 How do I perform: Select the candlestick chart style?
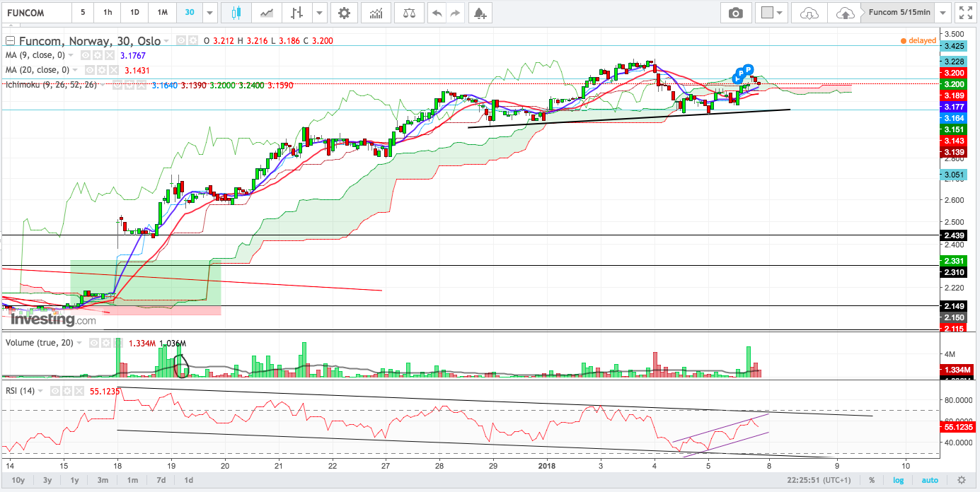(x=236, y=13)
